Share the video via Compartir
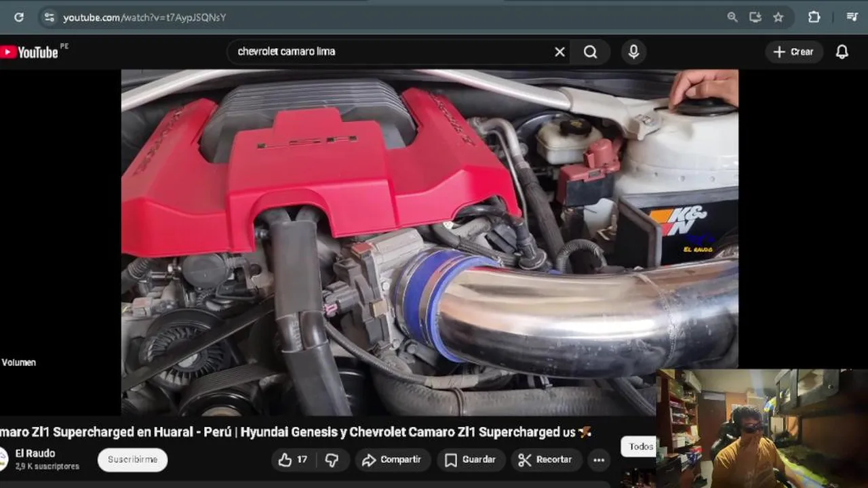 tap(391, 460)
